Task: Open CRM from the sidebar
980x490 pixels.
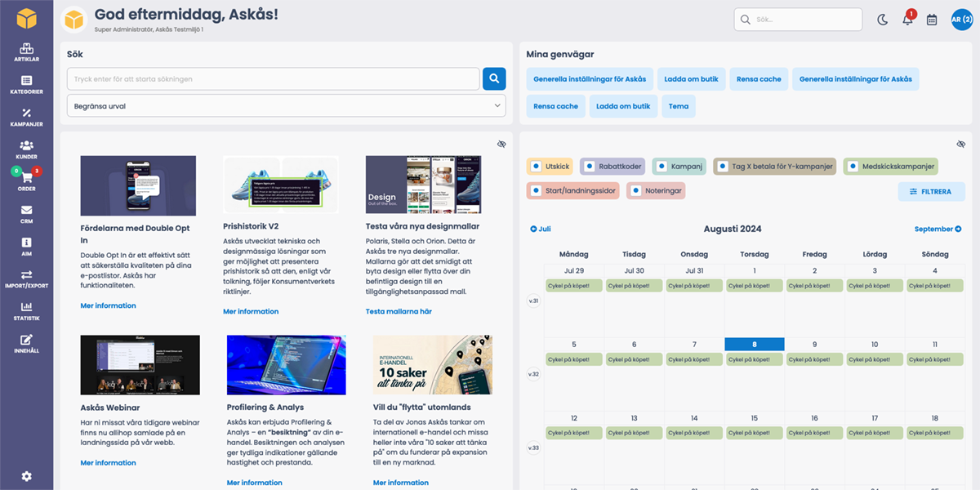Action: click(x=26, y=214)
